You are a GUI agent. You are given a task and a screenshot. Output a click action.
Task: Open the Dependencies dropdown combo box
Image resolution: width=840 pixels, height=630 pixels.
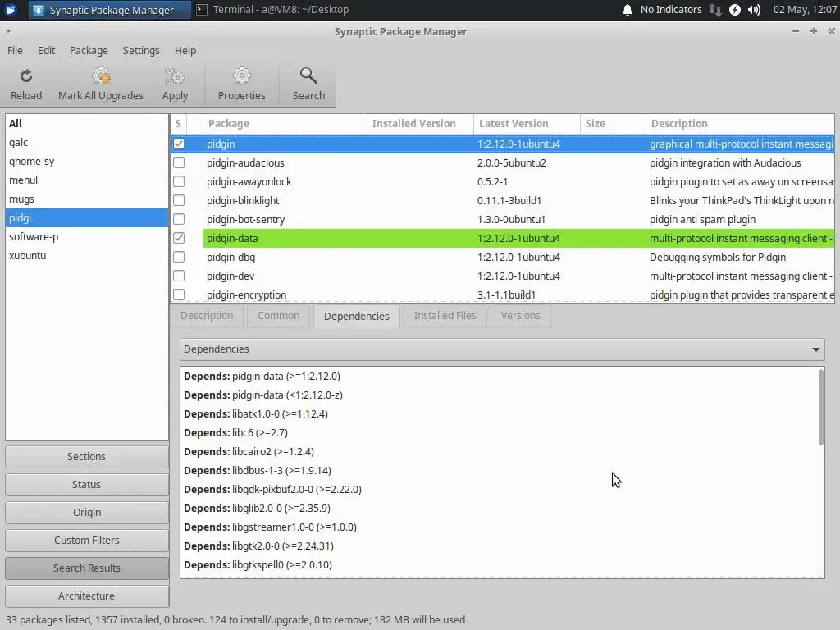tap(502, 349)
